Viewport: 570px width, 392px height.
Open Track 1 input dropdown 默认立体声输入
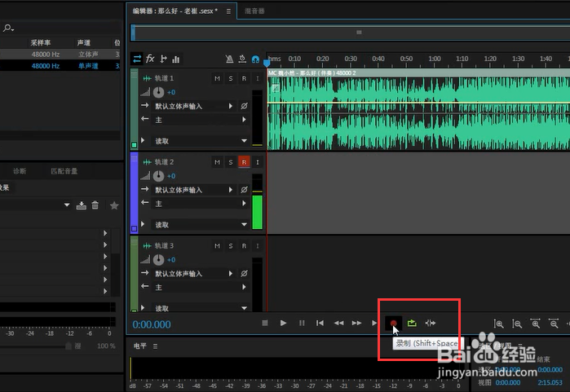[x=194, y=106]
